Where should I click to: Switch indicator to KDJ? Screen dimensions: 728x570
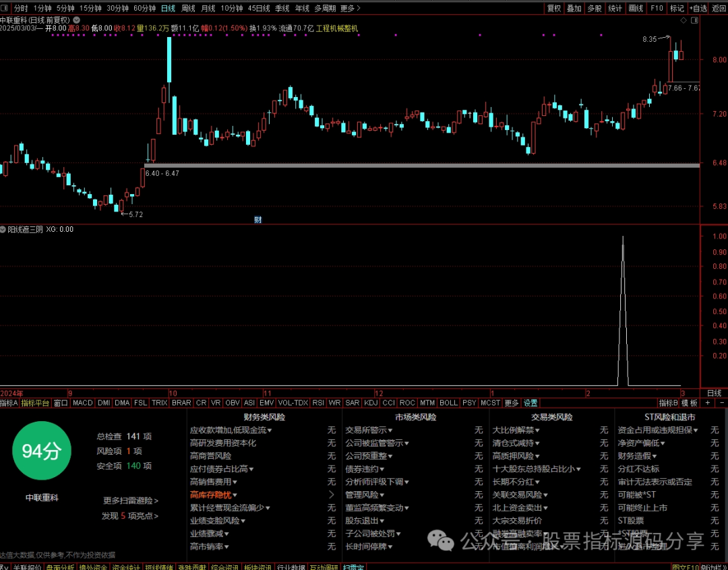click(371, 403)
